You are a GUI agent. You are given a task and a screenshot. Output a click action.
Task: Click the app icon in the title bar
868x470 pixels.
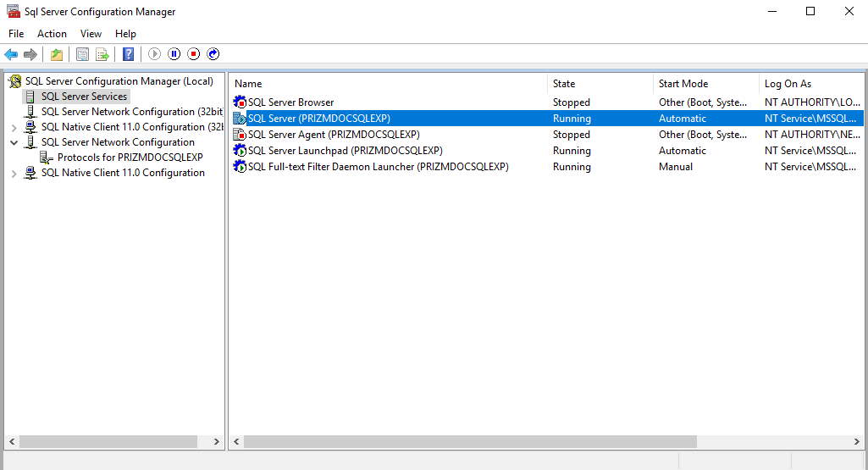pos(14,12)
